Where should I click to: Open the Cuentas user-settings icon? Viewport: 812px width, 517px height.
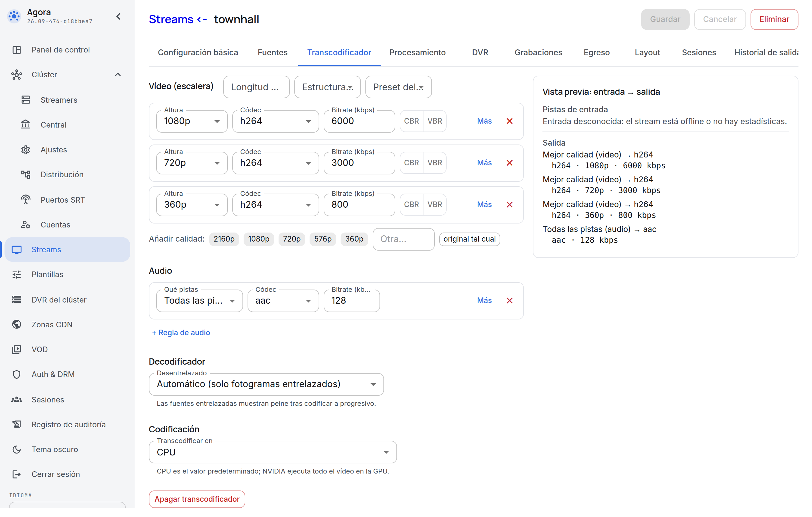tap(26, 225)
